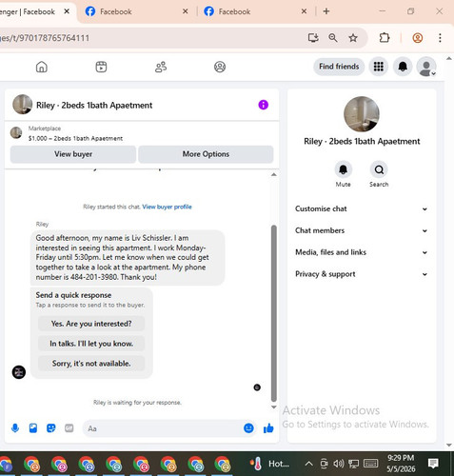Click '$1,000 – 2beds 1bath Apaetment' listing text
This screenshot has height=476, width=454.
point(75,139)
